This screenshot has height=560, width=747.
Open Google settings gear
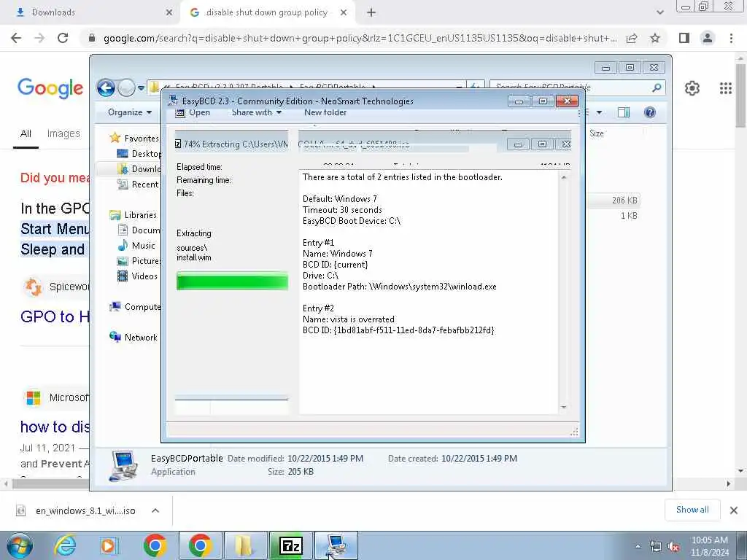692,88
